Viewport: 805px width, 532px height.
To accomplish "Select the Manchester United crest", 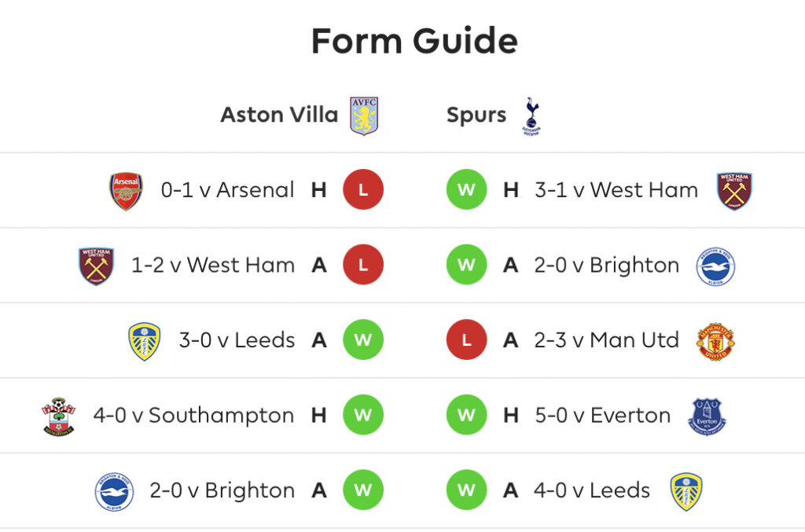I will tap(715, 342).
